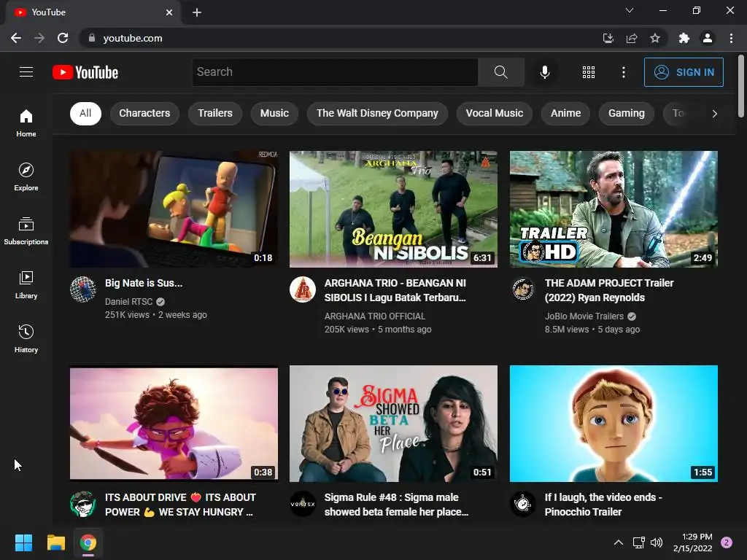Screen dimensions: 747x560
Task: Reload the page
Action: [63, 38]
